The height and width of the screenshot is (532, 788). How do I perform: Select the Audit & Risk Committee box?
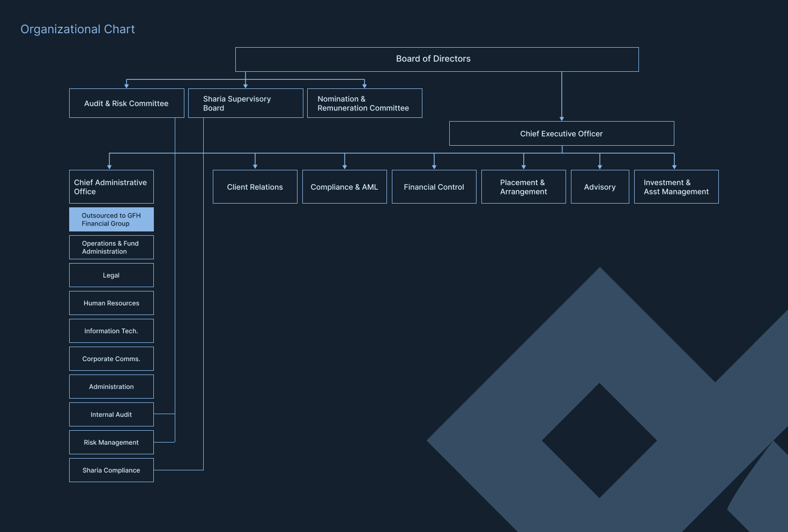click(127, 103)
